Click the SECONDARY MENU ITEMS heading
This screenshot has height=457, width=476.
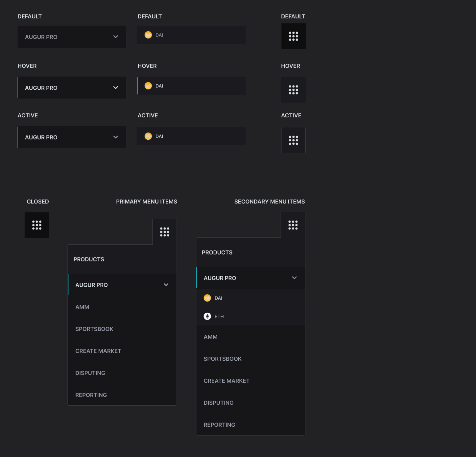(x=270, y=202)
